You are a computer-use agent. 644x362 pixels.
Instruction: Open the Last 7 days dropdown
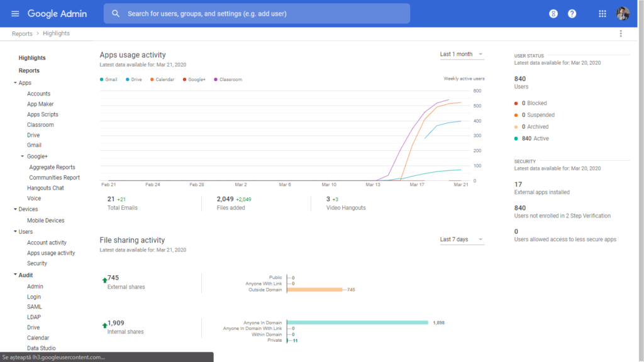(x=462, y=239)
